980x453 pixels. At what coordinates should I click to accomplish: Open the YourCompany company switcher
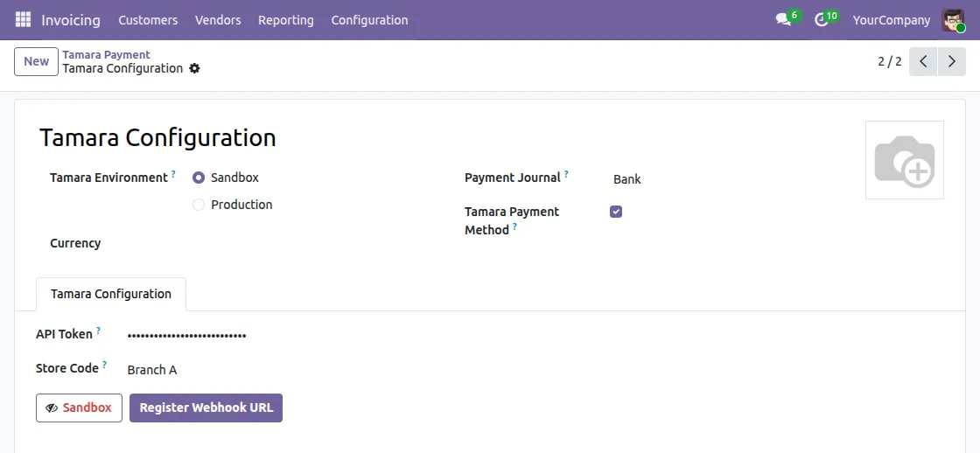[x=892, y=20]
